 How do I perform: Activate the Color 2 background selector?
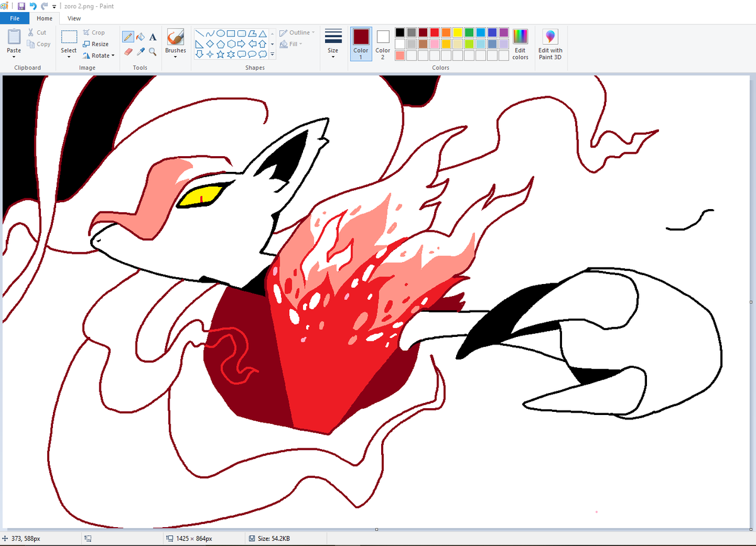[383, 43]
